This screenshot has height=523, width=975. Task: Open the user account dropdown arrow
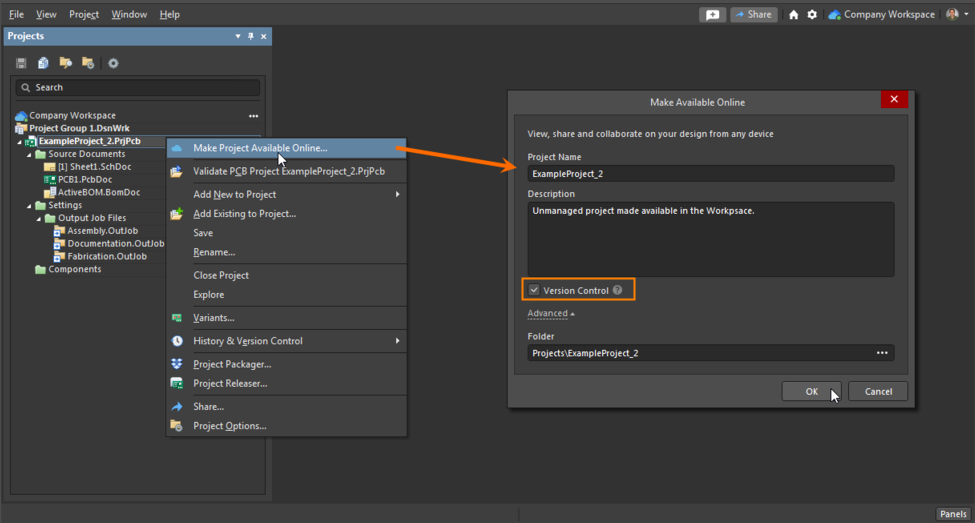tap(966, 15)
